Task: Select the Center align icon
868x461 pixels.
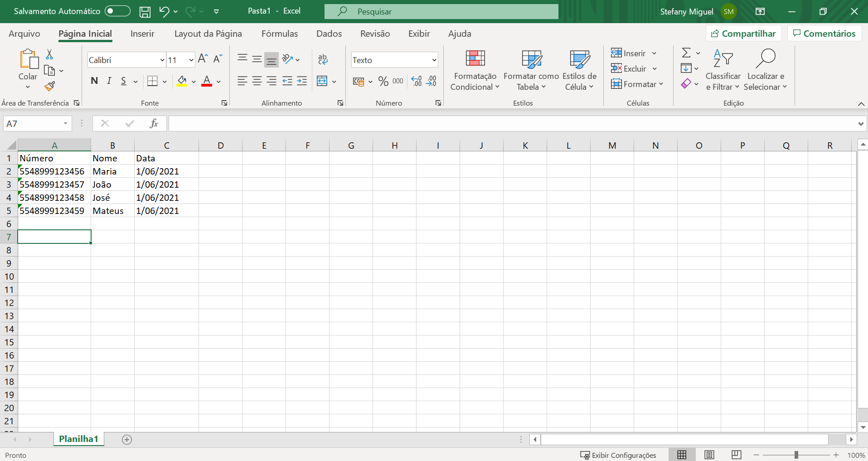Action: [x=257, y=81]
